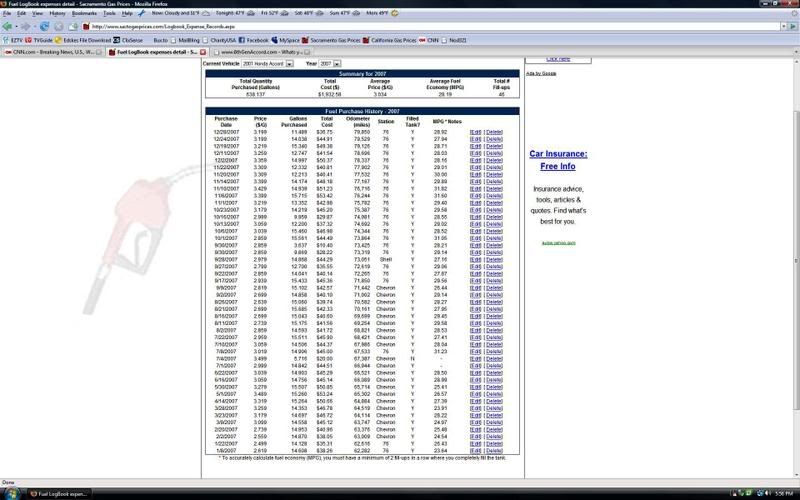Open the Sacramento Gas Prices bookmark

[x=331, y=40]
